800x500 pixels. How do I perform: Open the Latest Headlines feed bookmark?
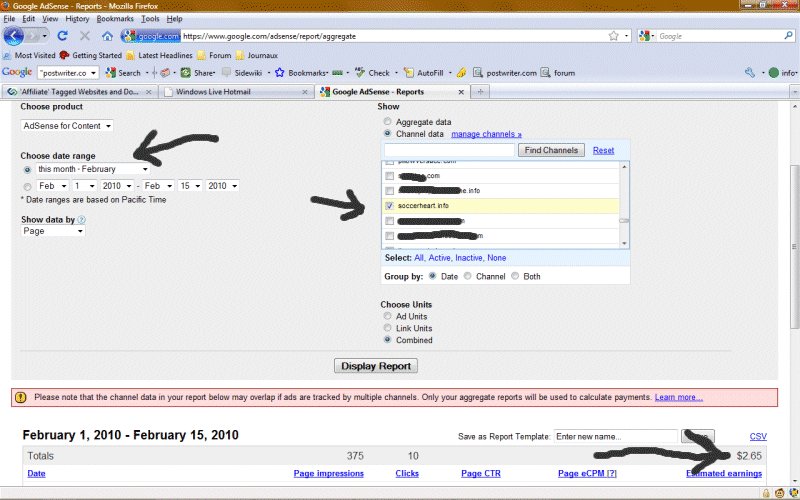click(159, 55)
